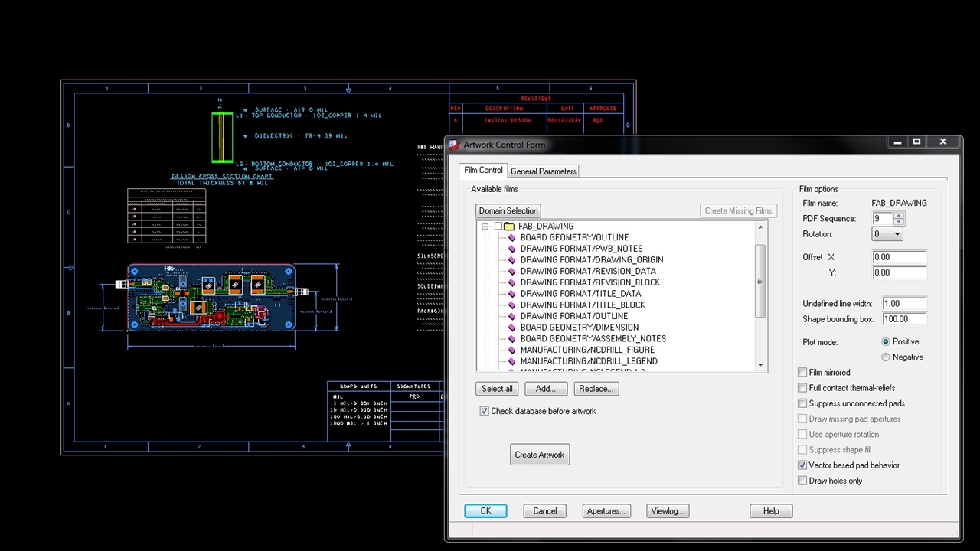Click the FAB_DRAWING folder icon
This screenshot has height=551, width=980.
(x=509, y=227)
